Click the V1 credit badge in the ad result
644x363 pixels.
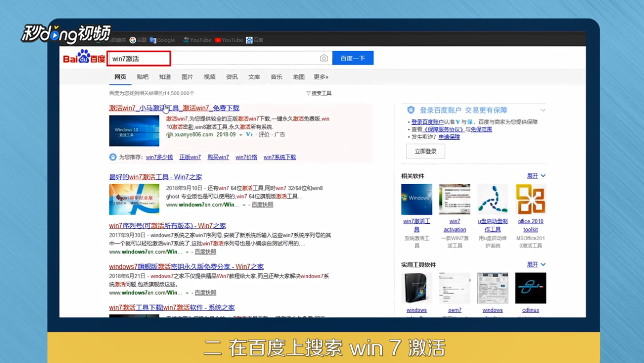pyautogui.click(x=249, y=135)
